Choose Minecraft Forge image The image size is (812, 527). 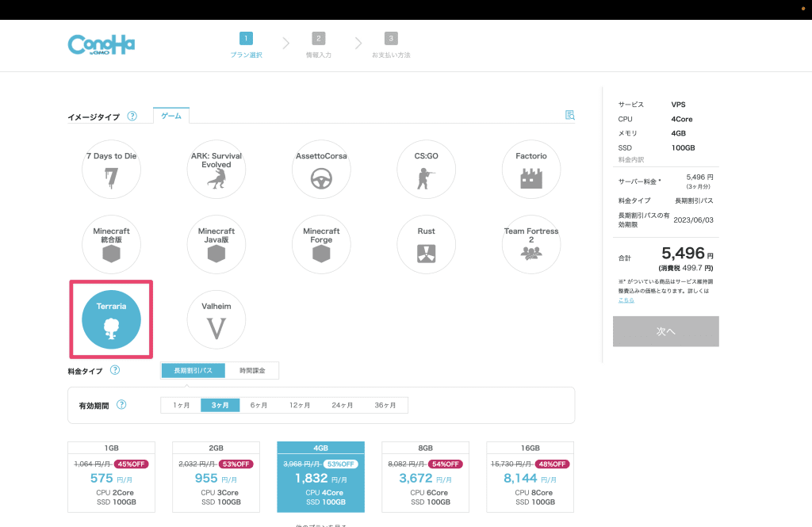[x=321, y=244]
